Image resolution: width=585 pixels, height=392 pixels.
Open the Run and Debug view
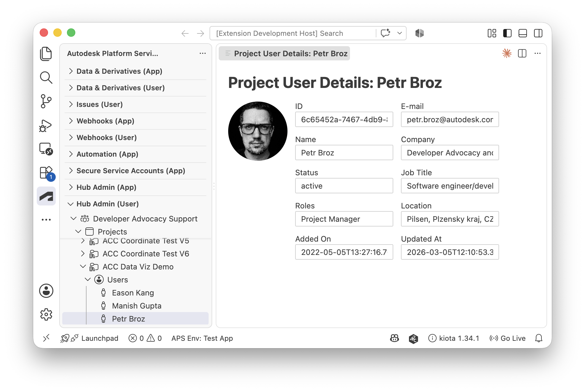pos(46,126)
